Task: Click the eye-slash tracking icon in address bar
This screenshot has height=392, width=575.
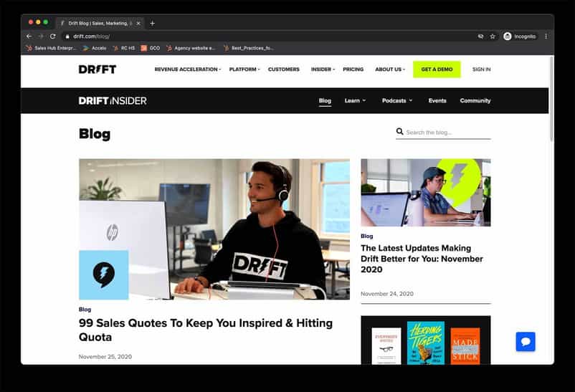Action: [480, 37]
